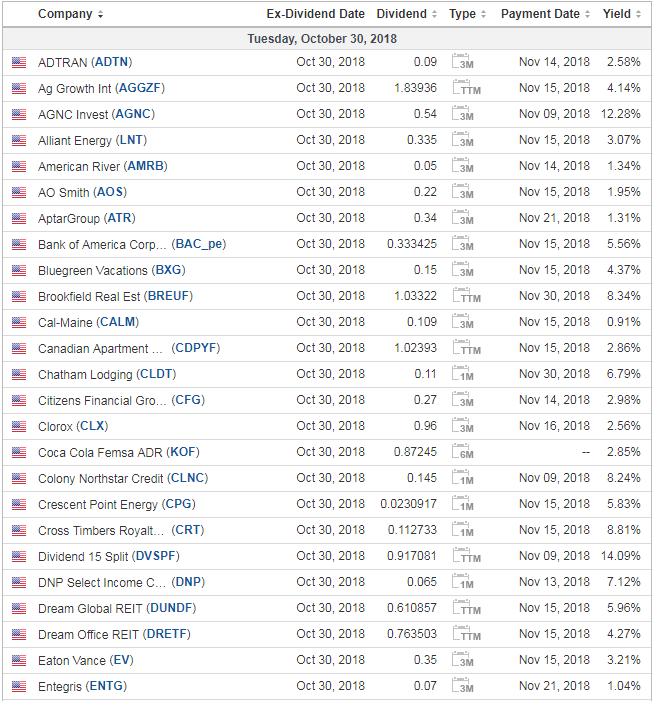This screenshot has width=652, height=701.
Task: Click the TTM type icon for Canadian Apartment
Action: [466, 347]
